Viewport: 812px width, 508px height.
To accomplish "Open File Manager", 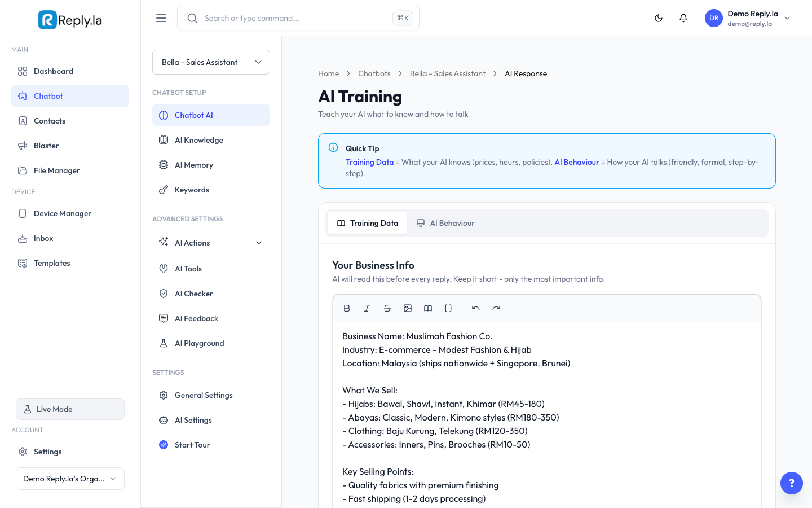I will coord(70,170).
